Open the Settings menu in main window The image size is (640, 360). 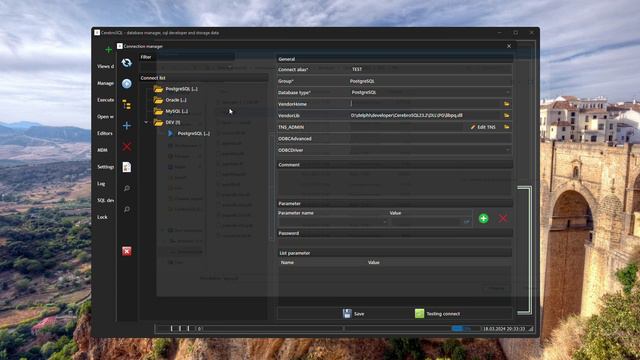pyautogui.click(x=105, y=167)
